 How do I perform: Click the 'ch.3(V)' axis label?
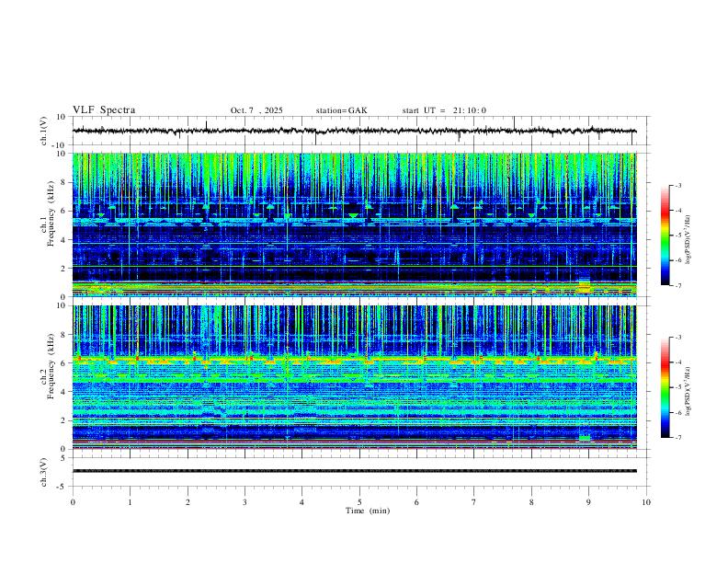(44, 472)
